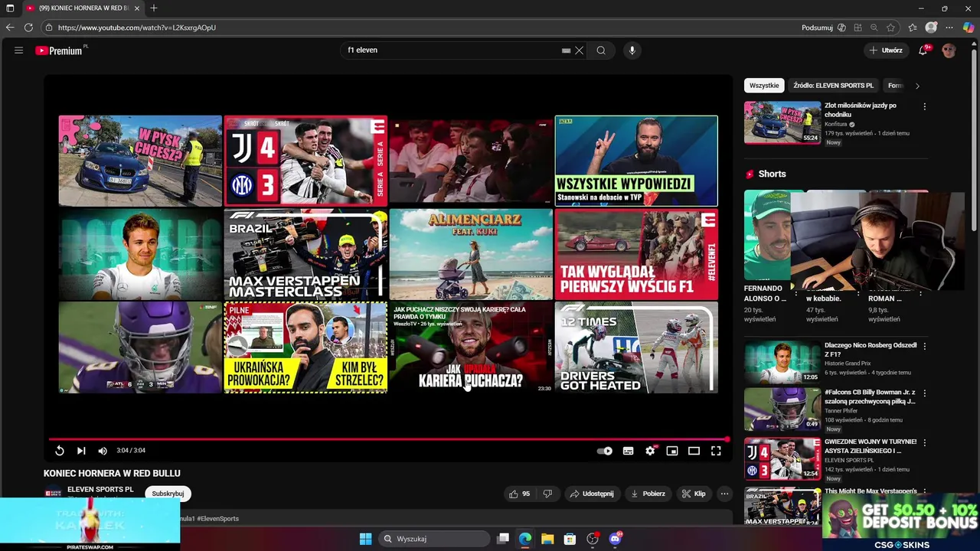
Task: Toggle theater mode
Action: (694, 451)
